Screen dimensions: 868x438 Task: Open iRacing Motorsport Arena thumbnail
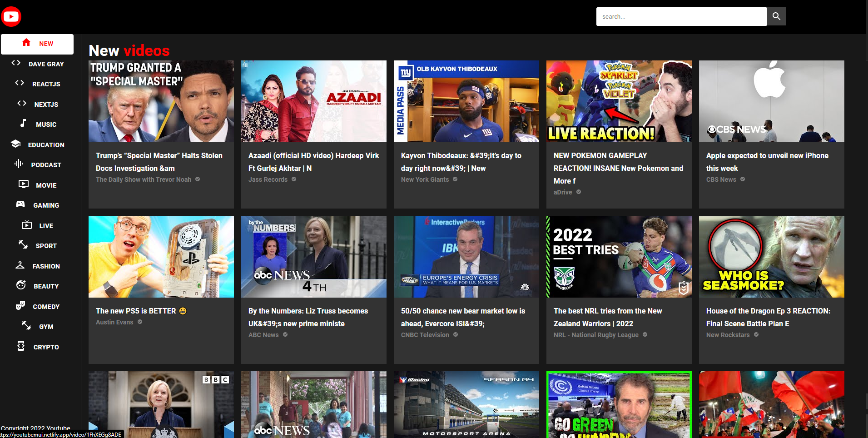pos(466,404)
